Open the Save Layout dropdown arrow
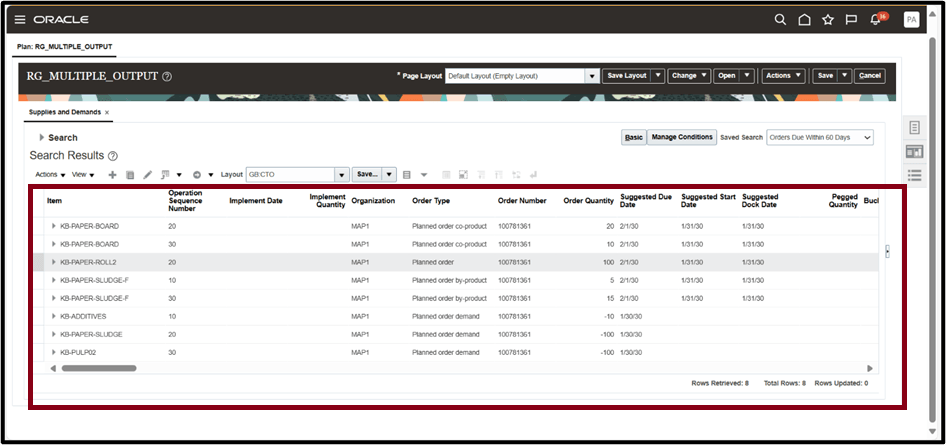This screenshot has width=946, height=445. 657,76
